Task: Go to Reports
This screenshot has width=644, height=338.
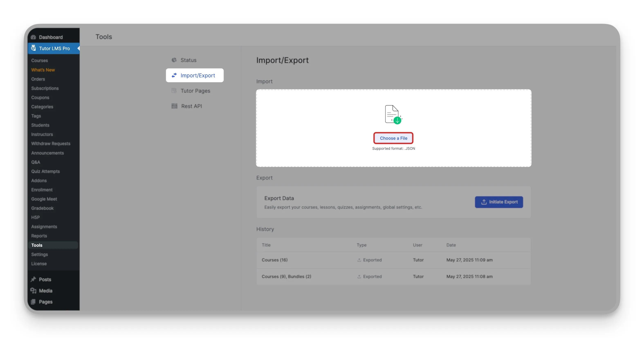Action: (x=39, y=236)
